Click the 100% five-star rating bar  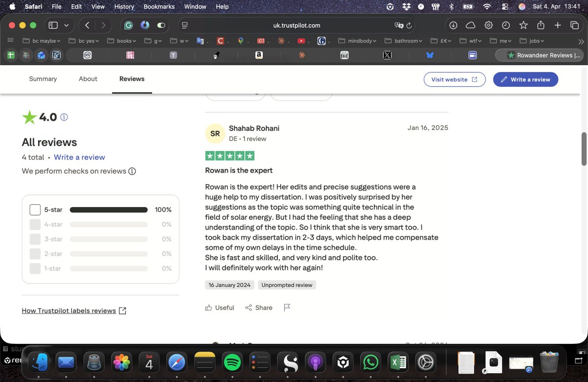coord(108,209)
